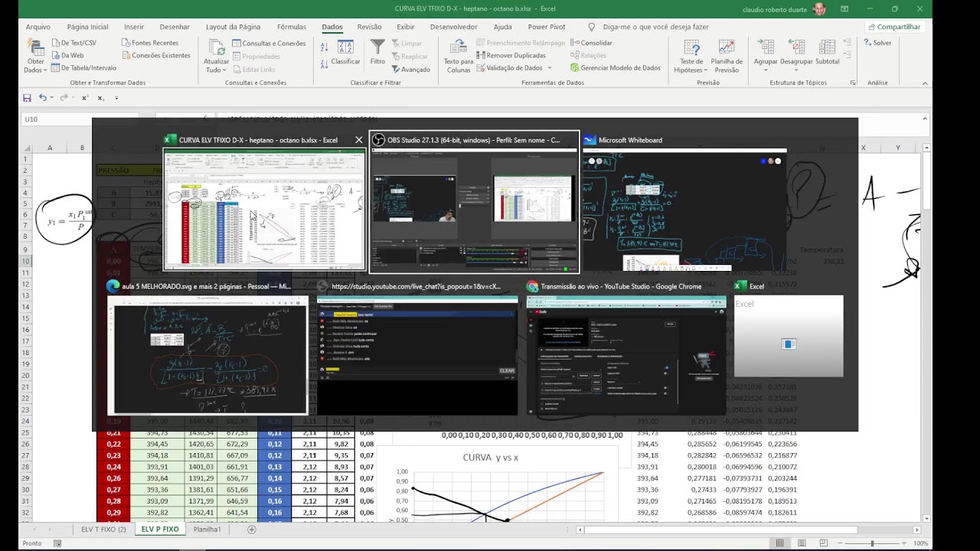Apply subscript from the quick access bar
980x551 pixels.
click(102, 98)
